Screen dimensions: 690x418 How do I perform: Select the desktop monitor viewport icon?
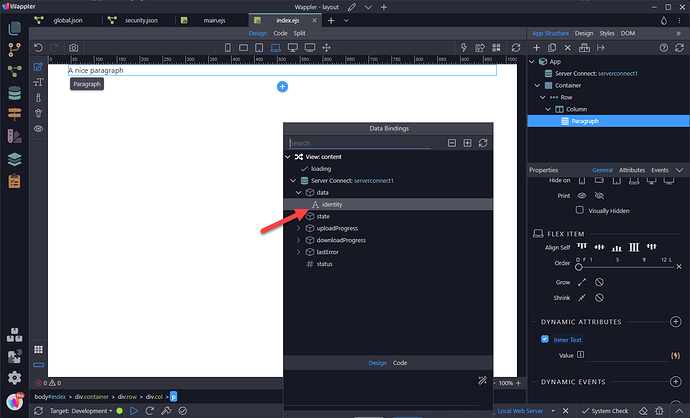click(x=293, y=48)
